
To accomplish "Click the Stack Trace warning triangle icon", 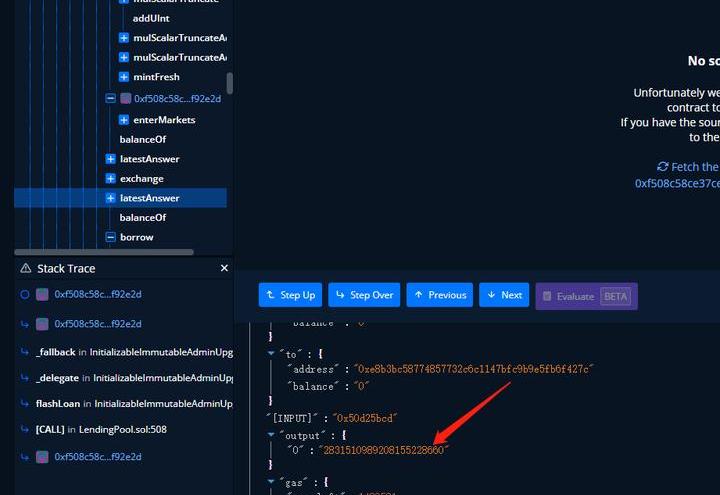I will point(25,268).
